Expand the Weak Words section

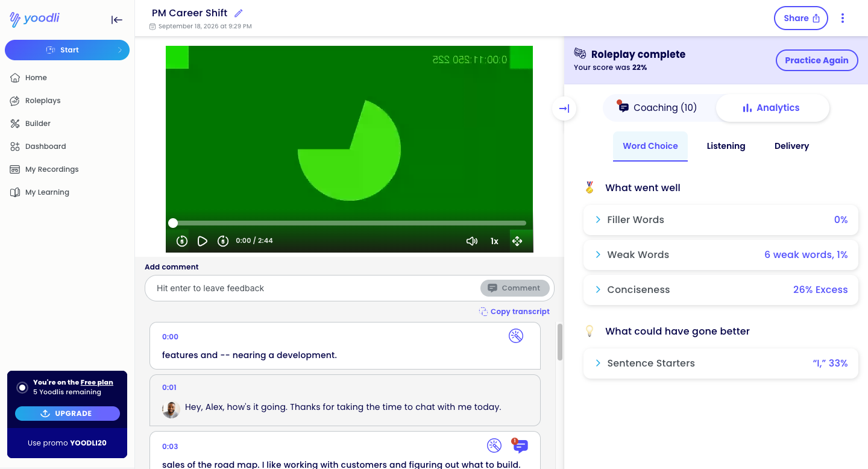pyautogui.click(x=721, y=255)
